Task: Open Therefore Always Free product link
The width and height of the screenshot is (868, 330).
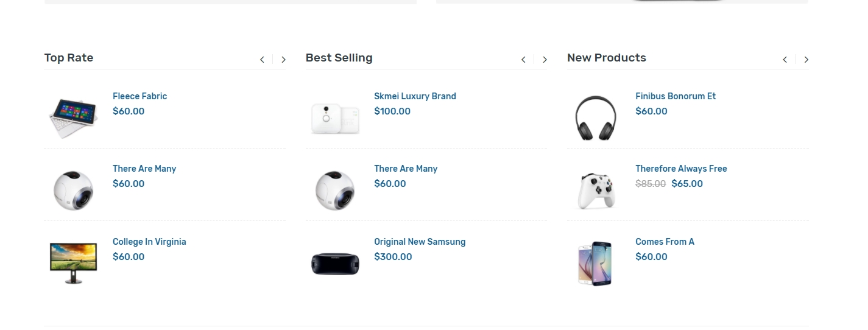Action: pyautogui.click(x=681, y=169)
